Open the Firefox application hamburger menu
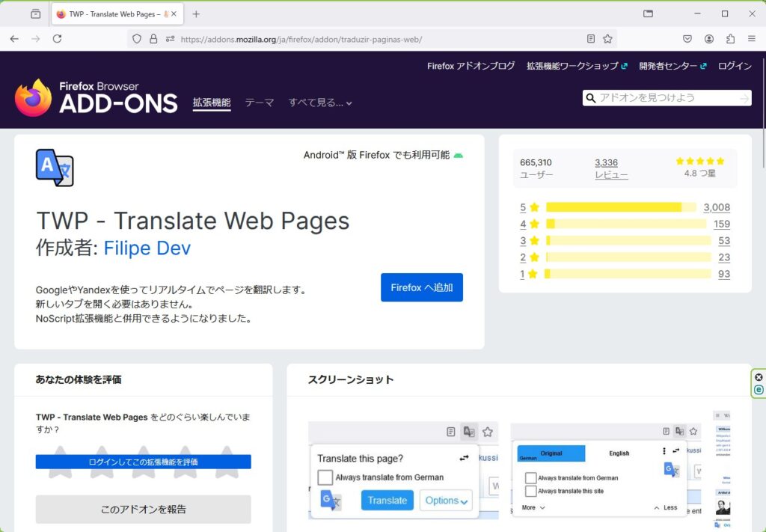 coord(750,39)
